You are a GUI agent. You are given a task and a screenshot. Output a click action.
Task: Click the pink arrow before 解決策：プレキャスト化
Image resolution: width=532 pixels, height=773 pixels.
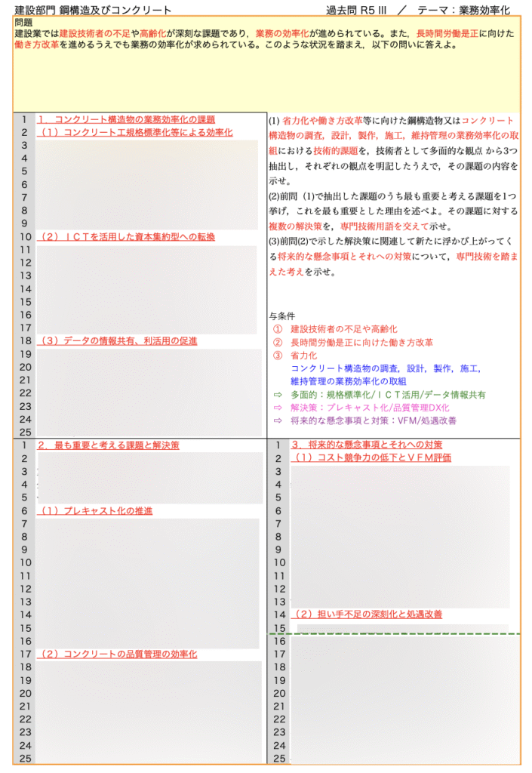coord(277,408)
